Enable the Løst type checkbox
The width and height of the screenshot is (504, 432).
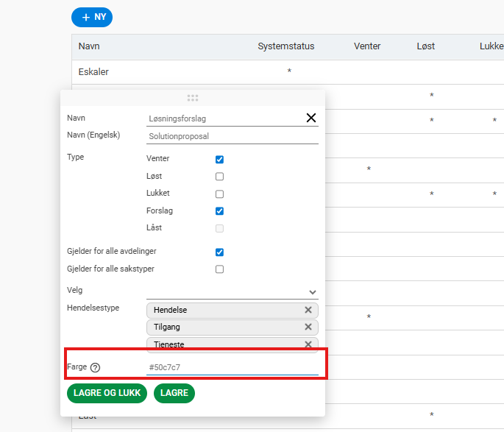(x=219, y=177)
